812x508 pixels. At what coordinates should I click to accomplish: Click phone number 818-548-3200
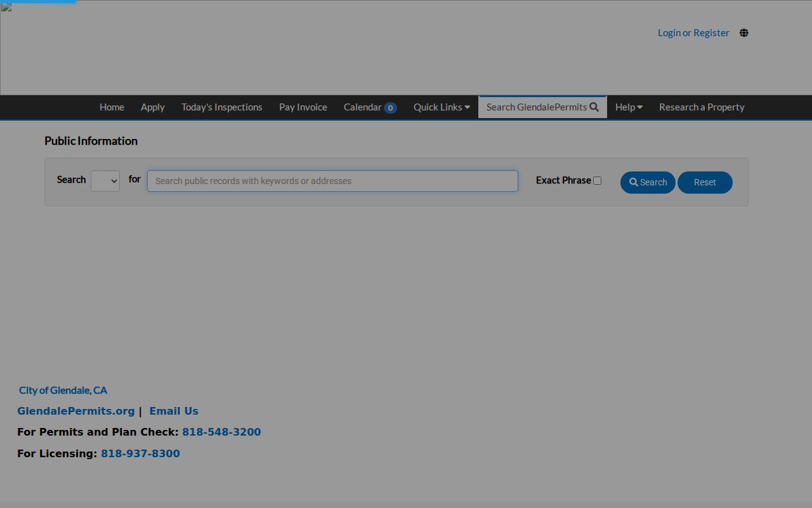[221, 432]
